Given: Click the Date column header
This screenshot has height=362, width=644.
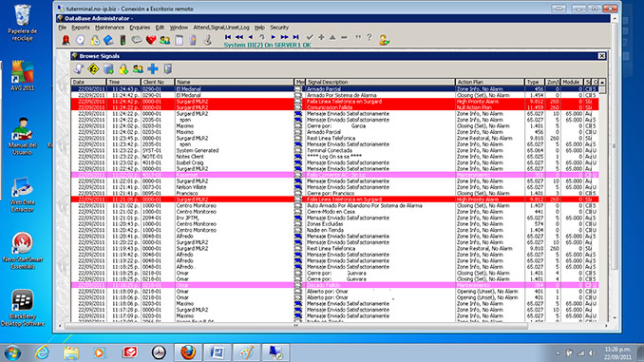Looking at the screenshot, I should point(88,82).
